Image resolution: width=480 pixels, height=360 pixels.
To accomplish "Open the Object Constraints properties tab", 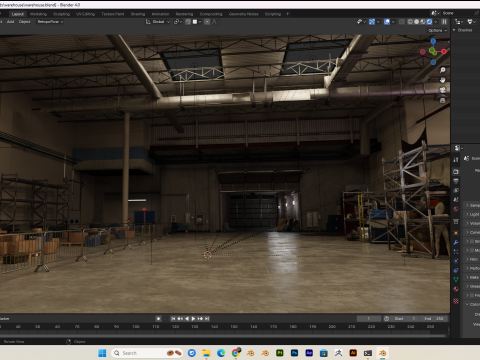I will pyautogui.click(x=456, y=270).
